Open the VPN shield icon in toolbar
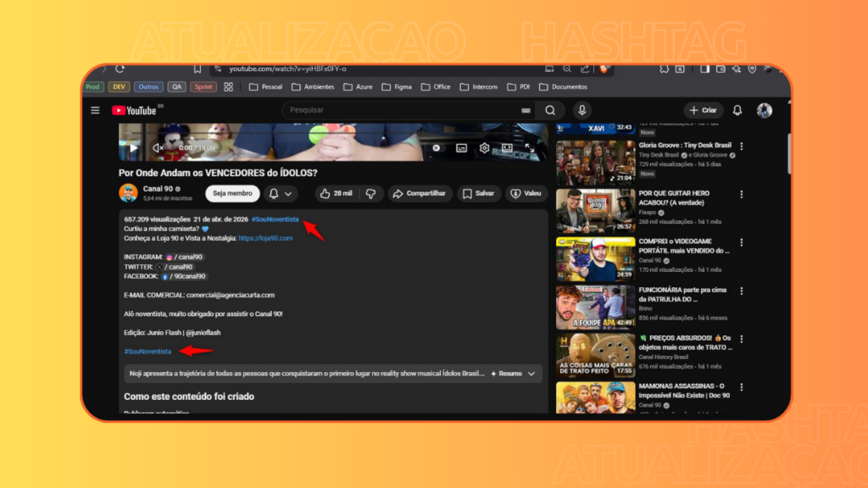This screenshot has width=868, height=488. (x=753, y=69)
